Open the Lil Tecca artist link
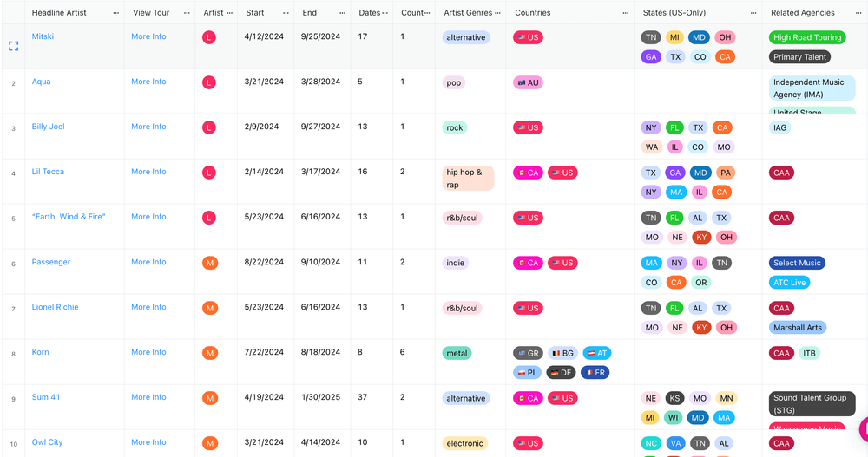 (48, 172)
